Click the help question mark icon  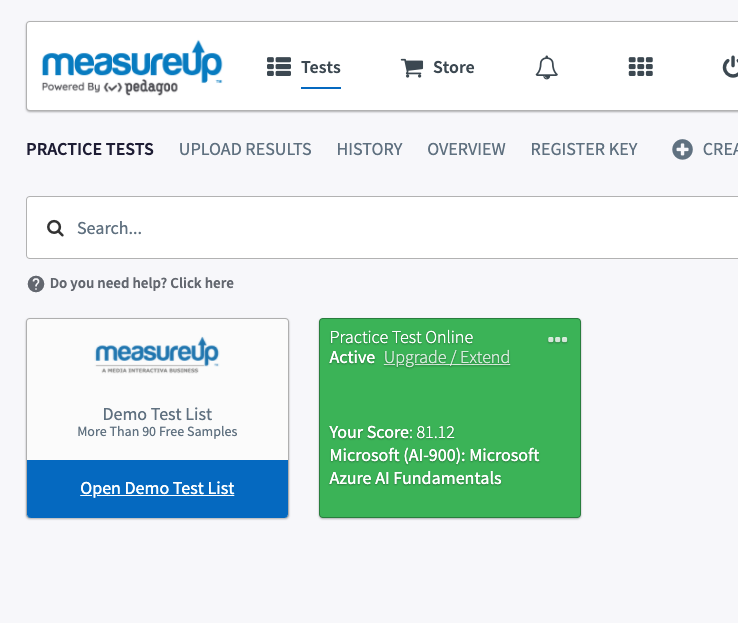pyautogui.click(x=36, y=284)
